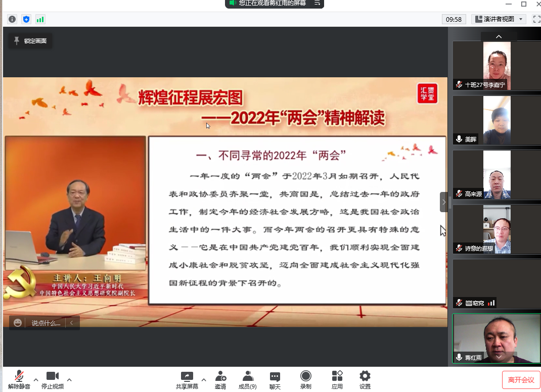Screen dimensions: 541x392
Task: Open the 应用 apps icon
Action: pos(337,379)
